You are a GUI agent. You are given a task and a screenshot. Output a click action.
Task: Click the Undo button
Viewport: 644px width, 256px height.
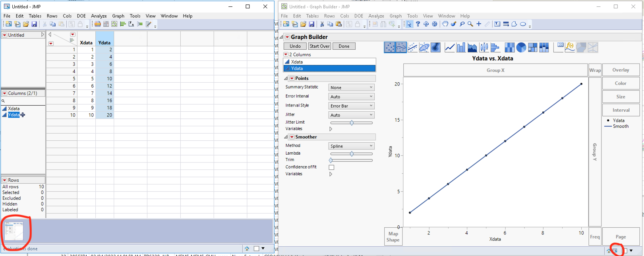tap(295, 46)
